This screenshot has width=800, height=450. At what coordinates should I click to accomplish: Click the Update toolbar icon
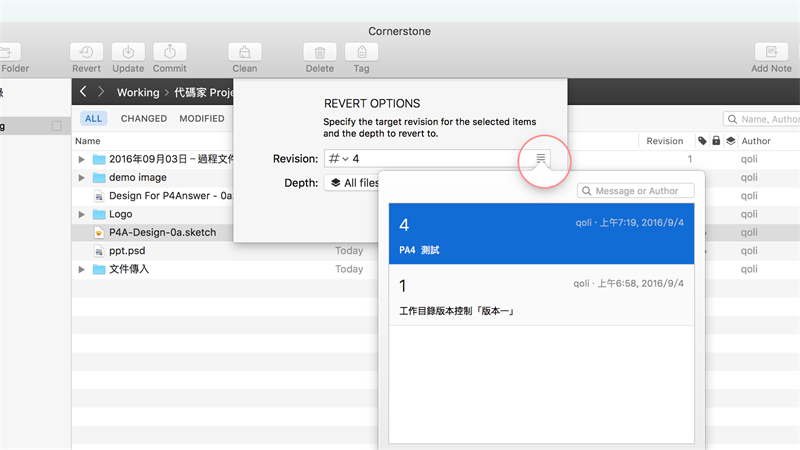click(x=128, y=52)
